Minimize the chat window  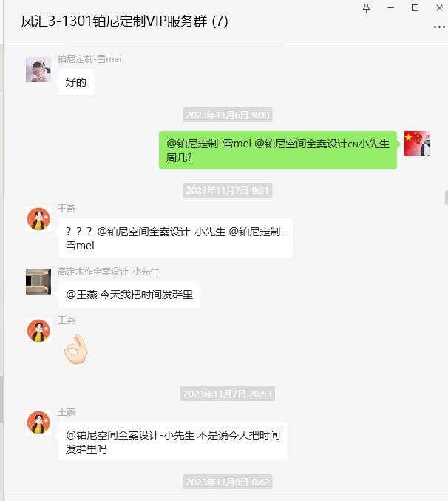pyautogui.click(x=391, y=8)
